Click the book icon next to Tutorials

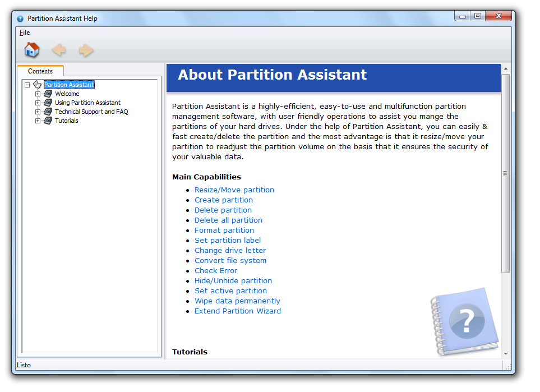(48, 121)
